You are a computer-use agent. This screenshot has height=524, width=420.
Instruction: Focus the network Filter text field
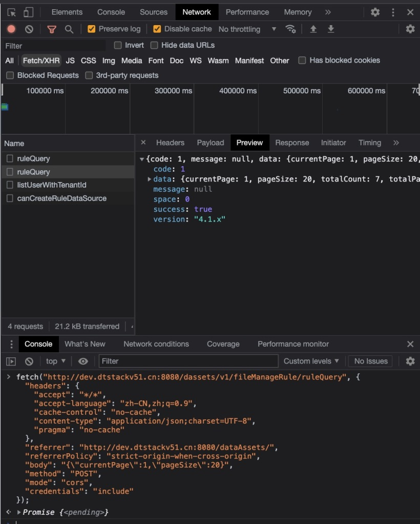click(x=53, y=46)
